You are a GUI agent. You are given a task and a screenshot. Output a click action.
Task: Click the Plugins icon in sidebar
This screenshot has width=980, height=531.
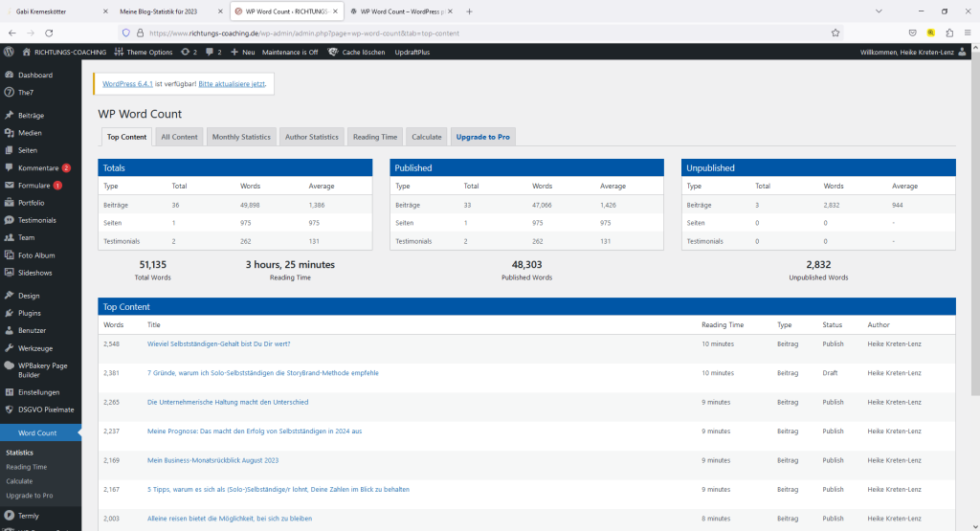(10, 313)
